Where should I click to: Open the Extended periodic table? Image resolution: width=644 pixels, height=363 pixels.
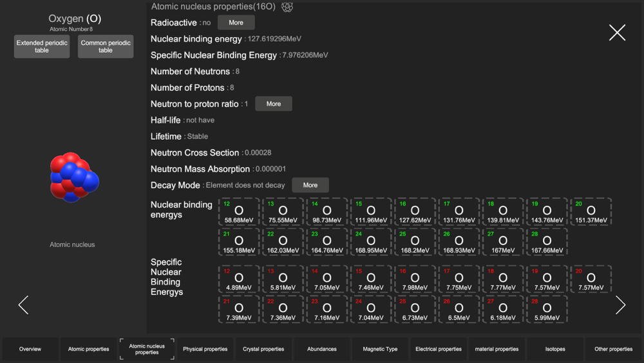coord(42,46)
